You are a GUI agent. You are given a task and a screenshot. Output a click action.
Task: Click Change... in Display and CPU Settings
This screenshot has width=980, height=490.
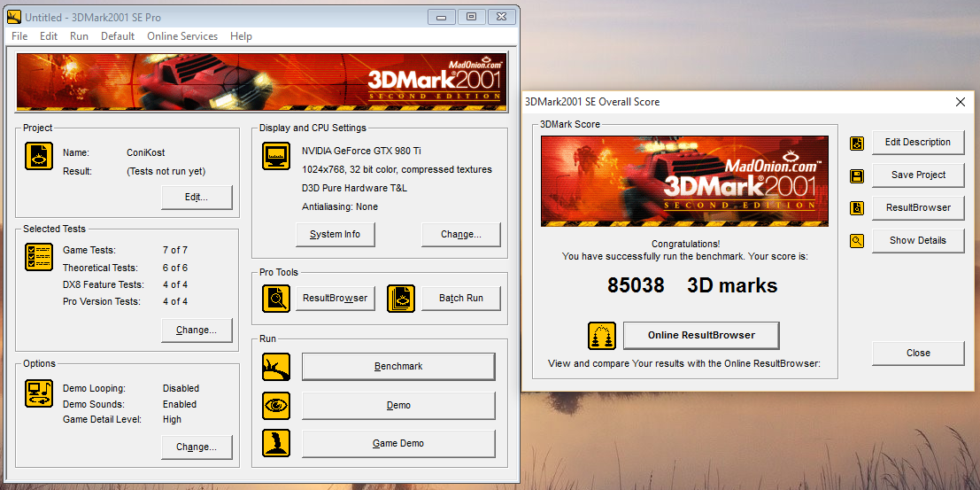[460, 234]
